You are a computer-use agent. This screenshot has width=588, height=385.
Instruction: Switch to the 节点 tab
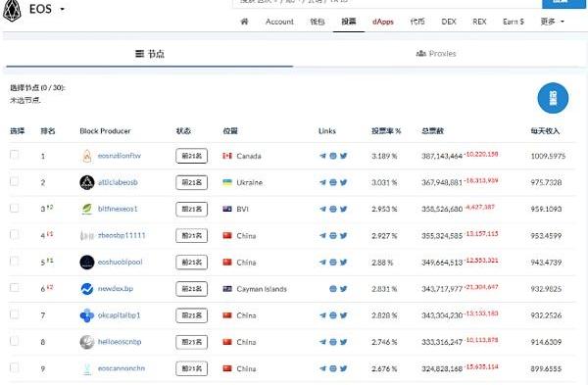(x=150, y=54)
